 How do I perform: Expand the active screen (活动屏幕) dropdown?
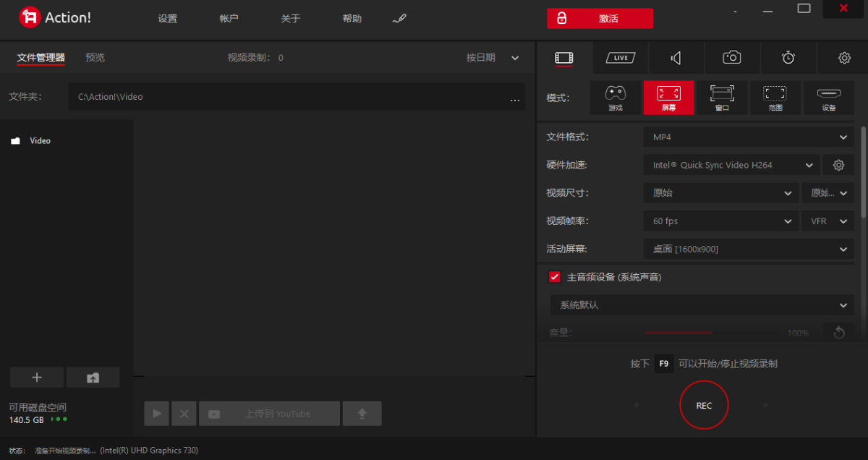[x=749, y=250]
